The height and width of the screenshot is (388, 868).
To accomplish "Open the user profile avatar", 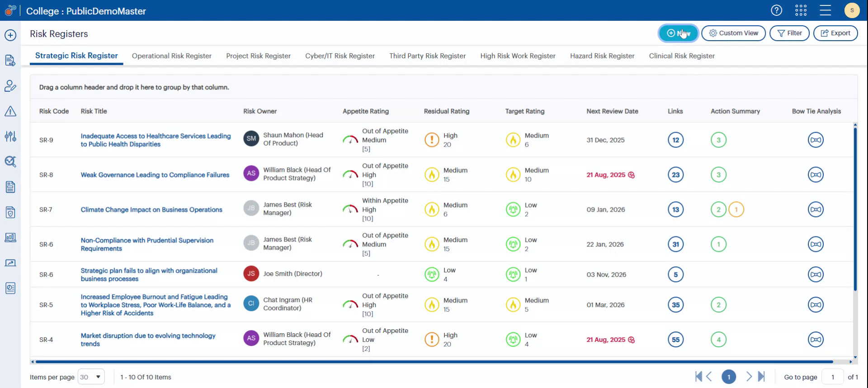I will [852, 10].
